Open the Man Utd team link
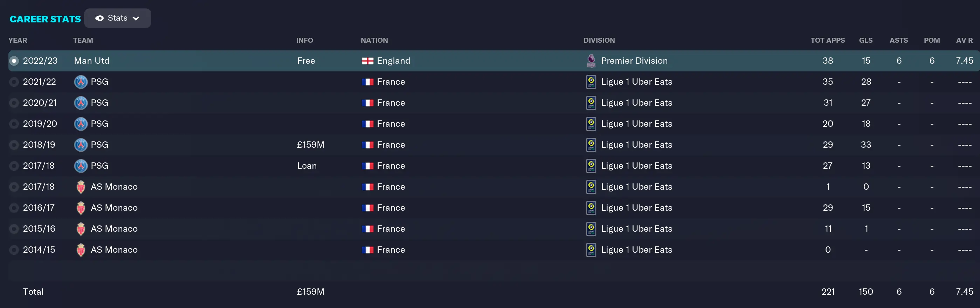 click(x=92, y=61)
